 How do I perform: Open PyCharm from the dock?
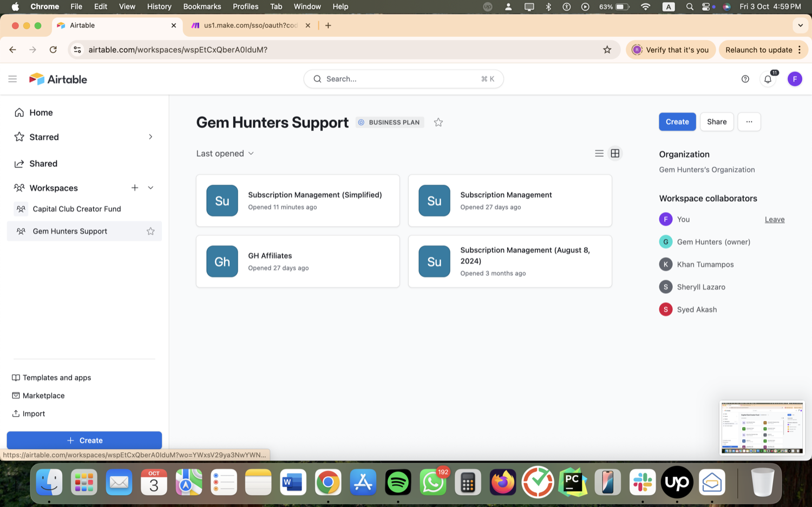tap(573, 482)
